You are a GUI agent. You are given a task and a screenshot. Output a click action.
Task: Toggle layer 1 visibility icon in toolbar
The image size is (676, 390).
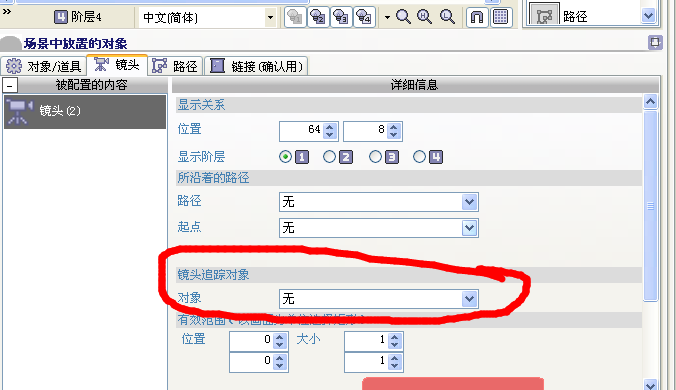(x=295, y=17)
